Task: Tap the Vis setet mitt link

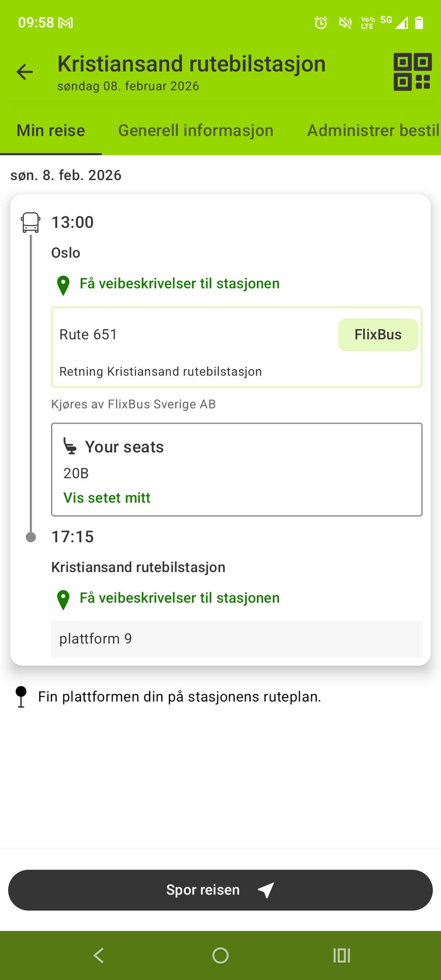Action: pos(107,498)
